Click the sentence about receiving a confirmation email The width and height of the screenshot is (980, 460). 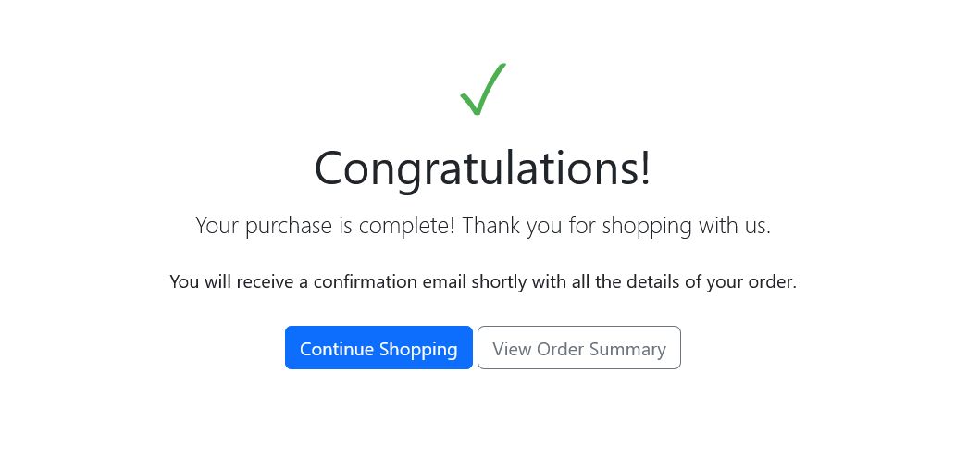tap(482, 281)
